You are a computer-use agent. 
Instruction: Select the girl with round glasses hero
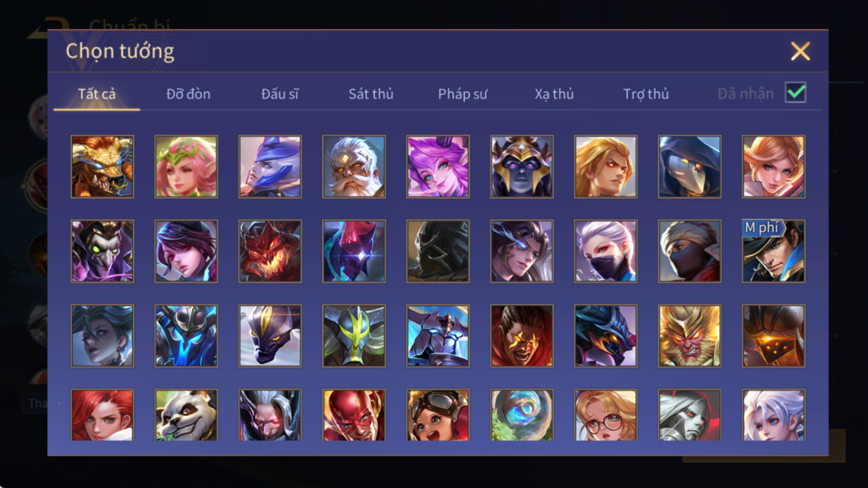click(605, 415)
